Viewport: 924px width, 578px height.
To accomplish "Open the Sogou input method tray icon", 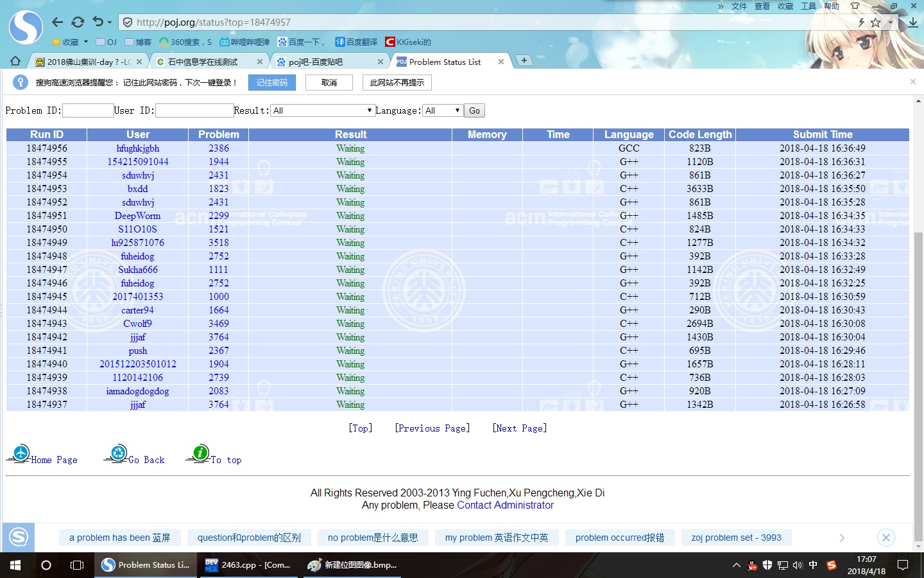I will pos(832,565).
